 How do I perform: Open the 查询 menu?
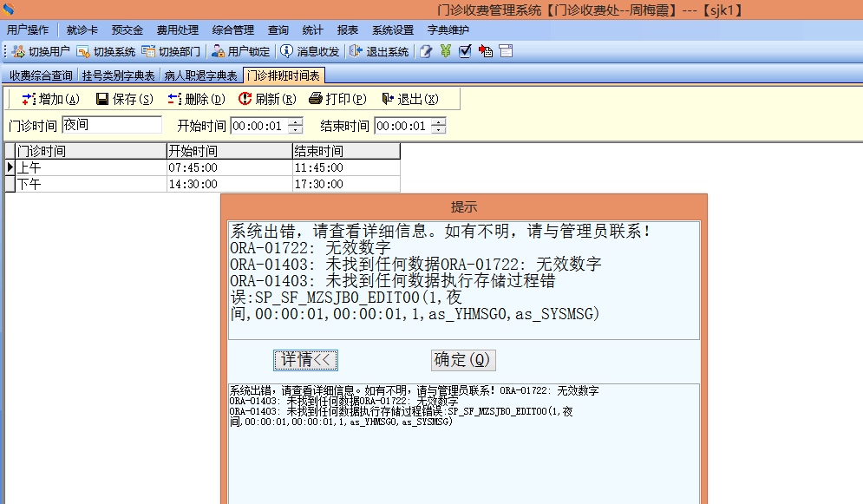[278, 30]
